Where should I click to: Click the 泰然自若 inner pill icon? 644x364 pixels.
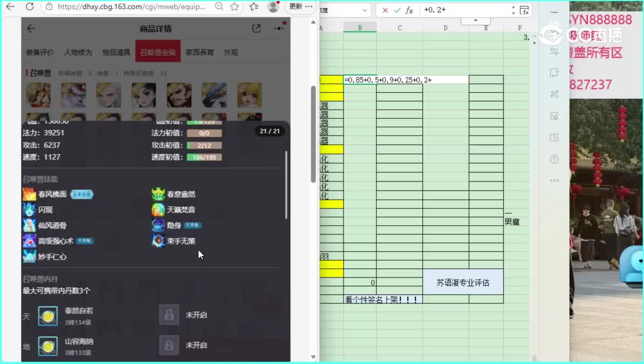[x=47, y=315]
